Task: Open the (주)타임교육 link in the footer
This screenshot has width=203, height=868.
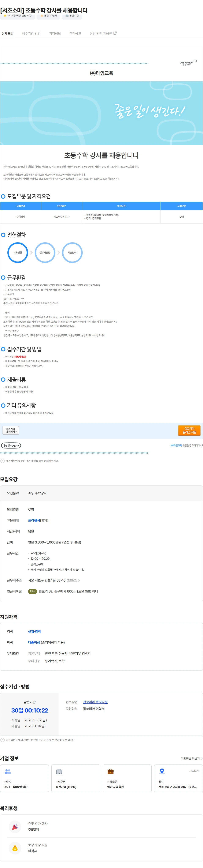Action: coord(176,446)
